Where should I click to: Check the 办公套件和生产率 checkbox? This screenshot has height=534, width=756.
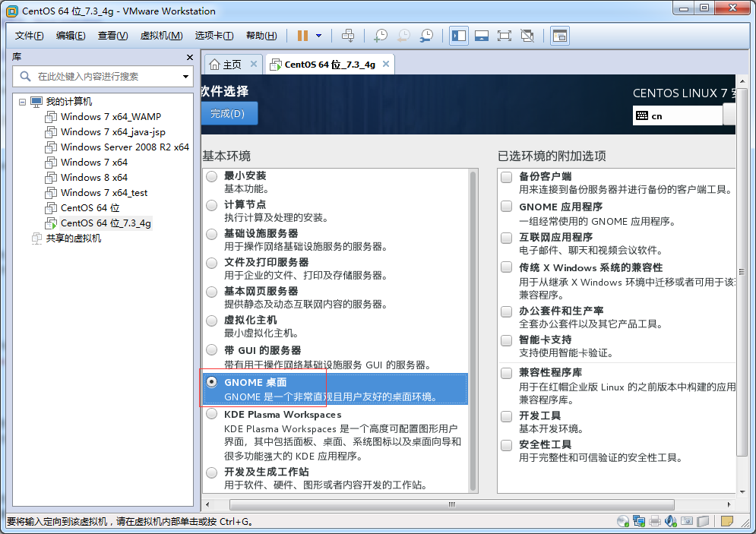[x=506, y=311]
